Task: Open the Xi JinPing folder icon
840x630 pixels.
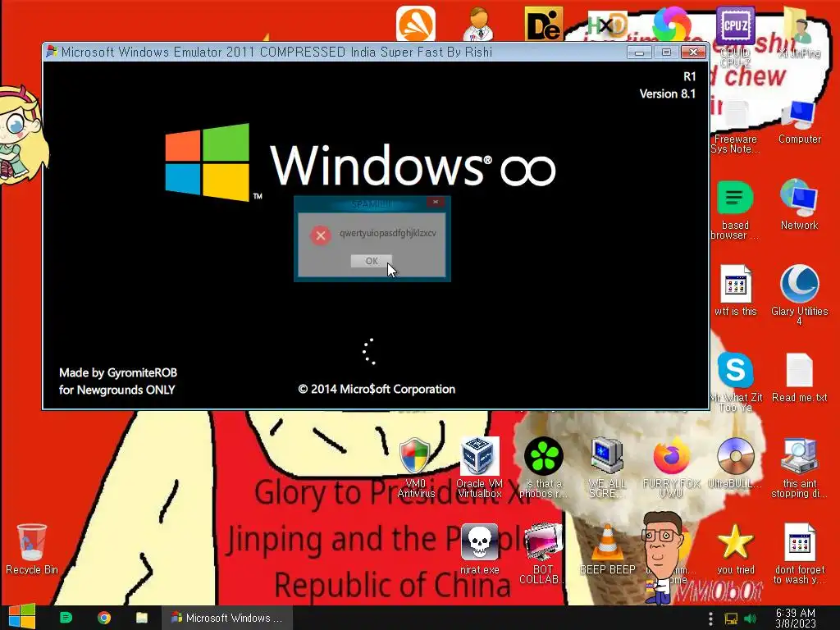Action: point(799,31)
